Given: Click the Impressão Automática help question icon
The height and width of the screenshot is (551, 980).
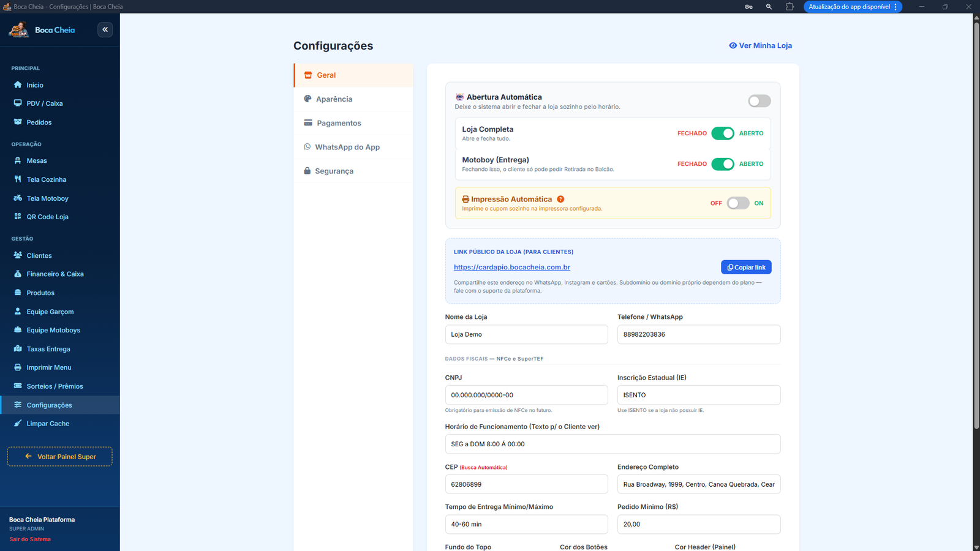Looking at the screenshot, I should [x=560, y=199].
